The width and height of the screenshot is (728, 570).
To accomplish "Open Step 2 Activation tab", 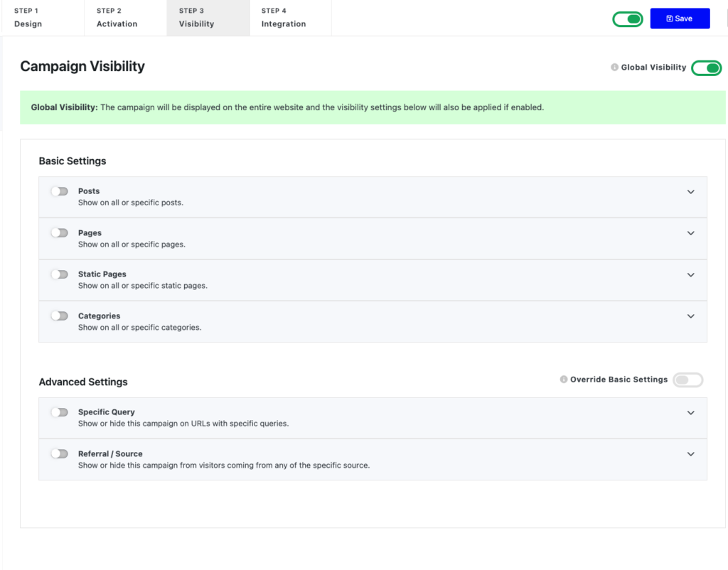I will (125, 18).
